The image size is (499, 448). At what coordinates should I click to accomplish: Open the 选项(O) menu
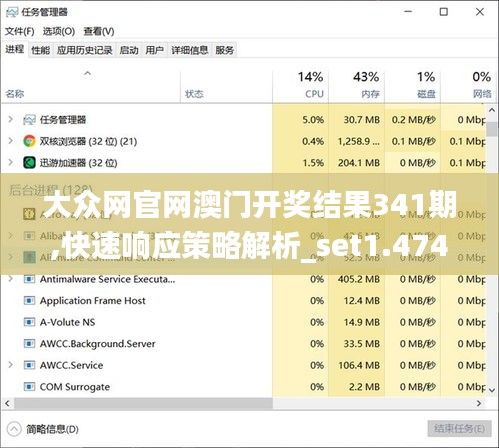(x=59, y=31)
